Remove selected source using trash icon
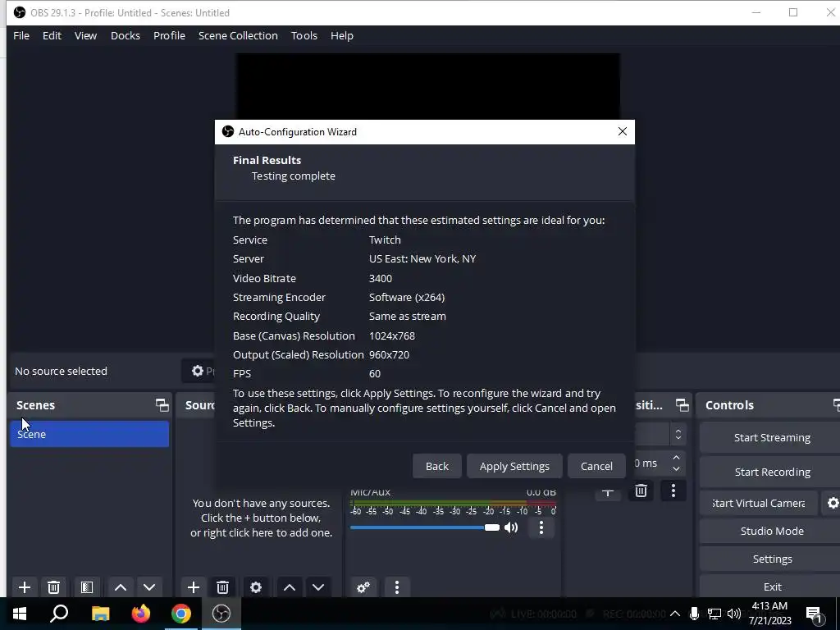This screenshot has height=630, width=840. [223, 587]
